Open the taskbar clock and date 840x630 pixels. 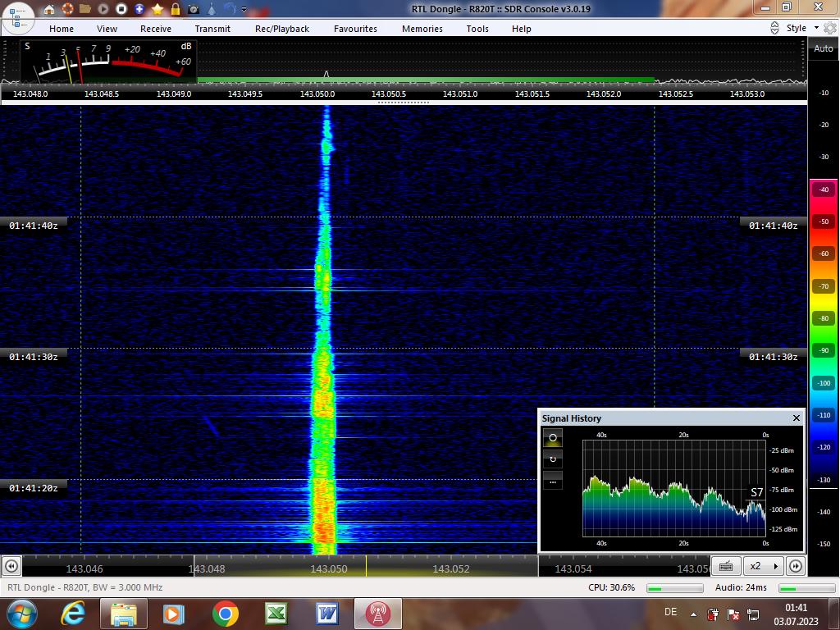796,614
